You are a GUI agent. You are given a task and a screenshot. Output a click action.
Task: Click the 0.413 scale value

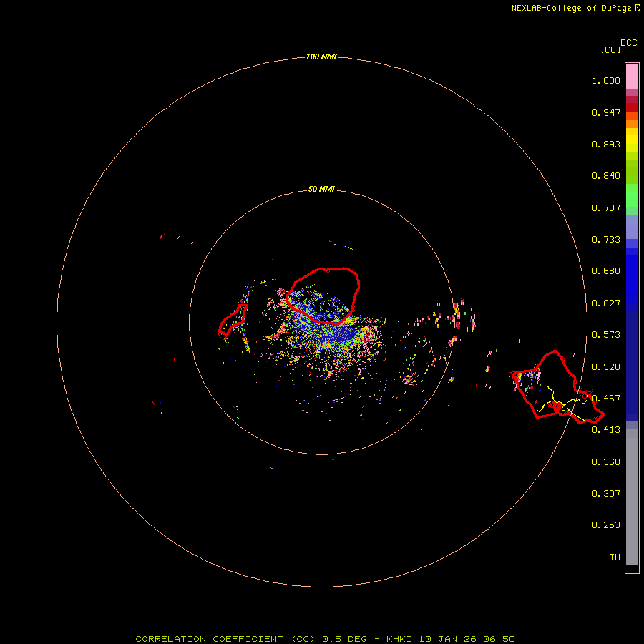(606, 430)
